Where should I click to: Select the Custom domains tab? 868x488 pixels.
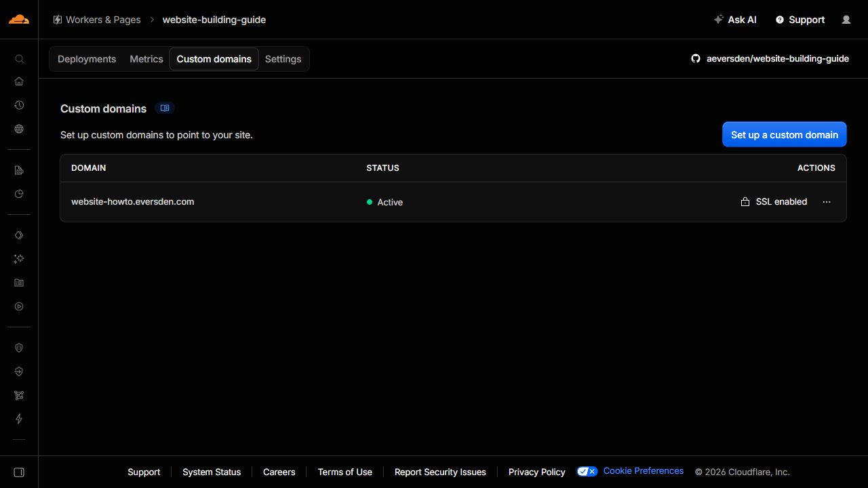(x=214, y=59)
